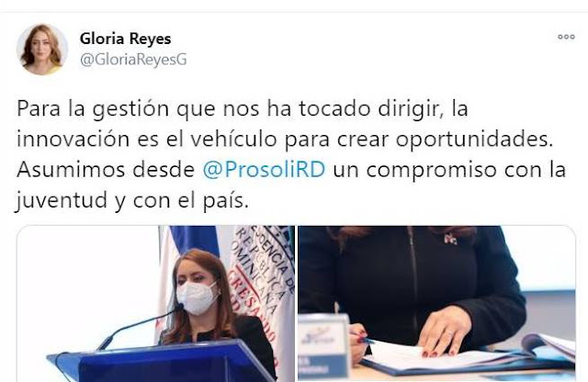Open left photo of woman at podium
The height and width of the screenshot is (382, 588).
pos(155,304)
